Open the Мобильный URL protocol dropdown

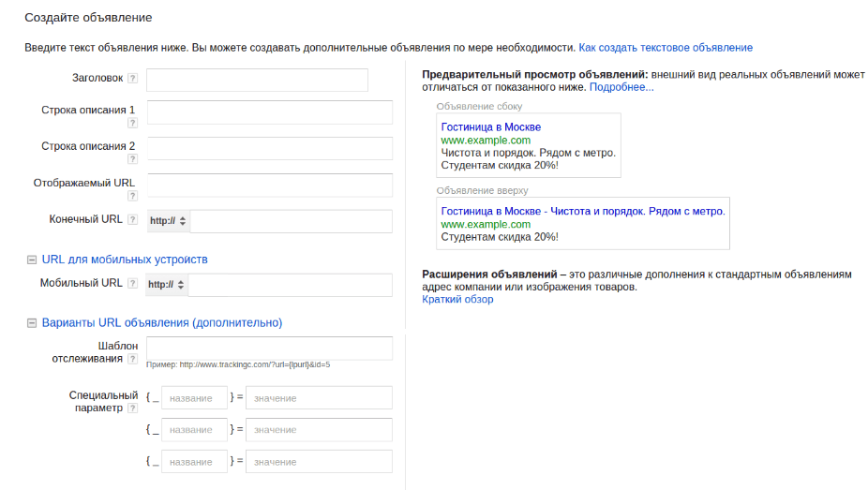(x=168, y=285)
